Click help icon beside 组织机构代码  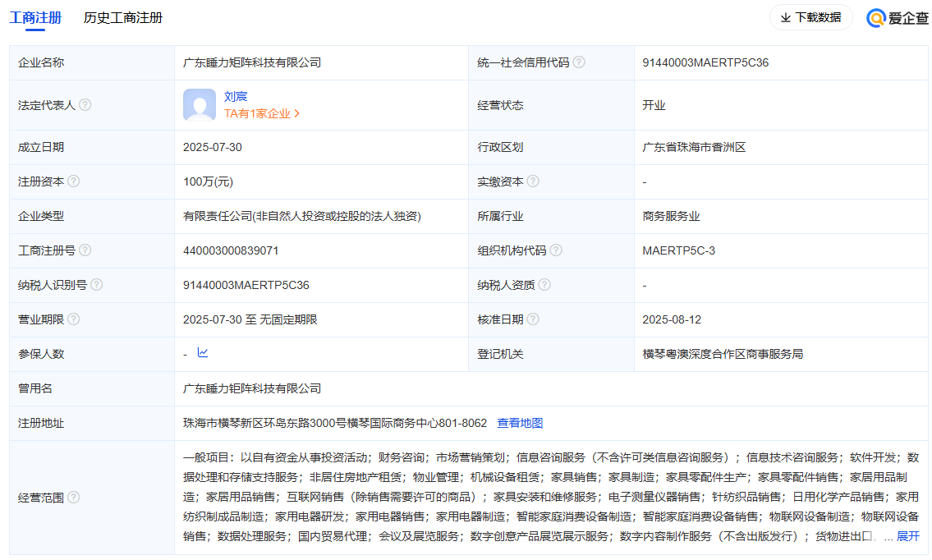click(556, 250)
